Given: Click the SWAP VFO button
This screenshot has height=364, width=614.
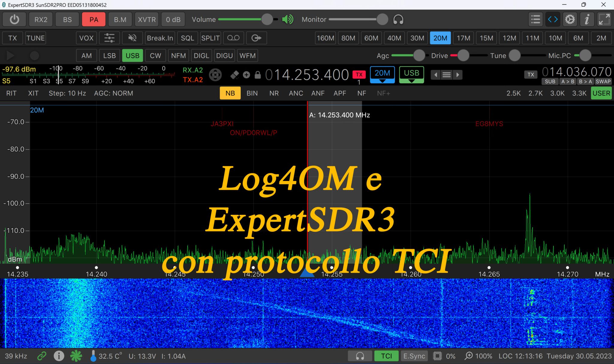Looking at the screenshot, I should point(603,81).
